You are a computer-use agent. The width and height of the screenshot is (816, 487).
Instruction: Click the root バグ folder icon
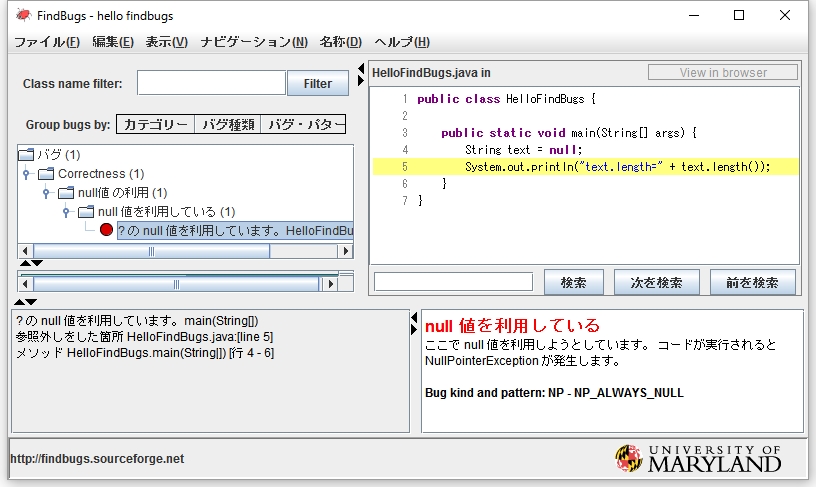[26, 155]
